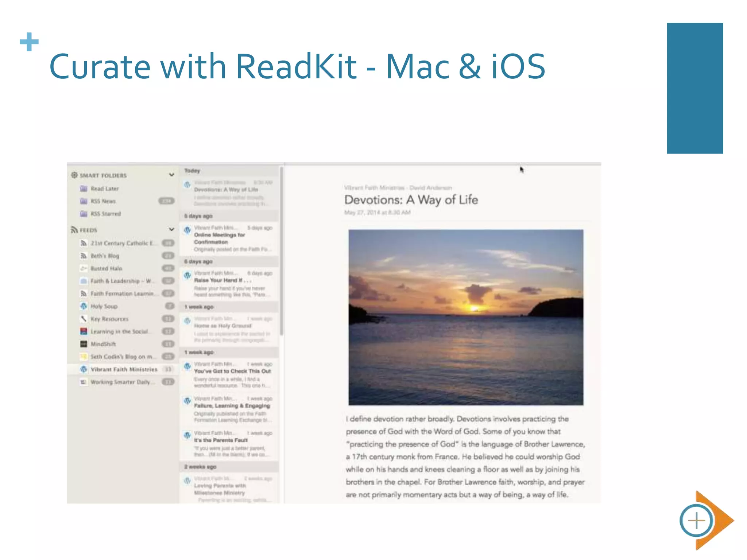The width and height of the screenshot is (747, 560).
Task: Click the RSS Starred folder icon
Action: [x=84, y=214]
